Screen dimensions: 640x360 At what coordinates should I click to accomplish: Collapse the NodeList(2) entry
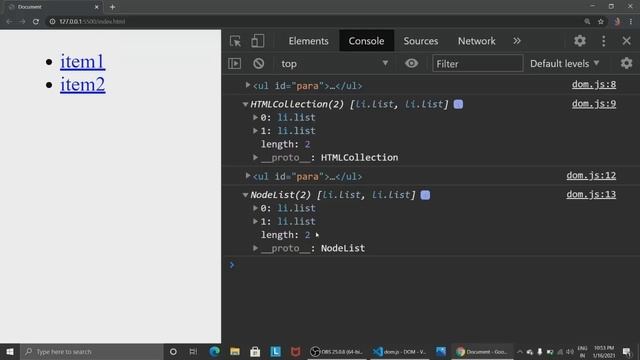coord(245,195)
